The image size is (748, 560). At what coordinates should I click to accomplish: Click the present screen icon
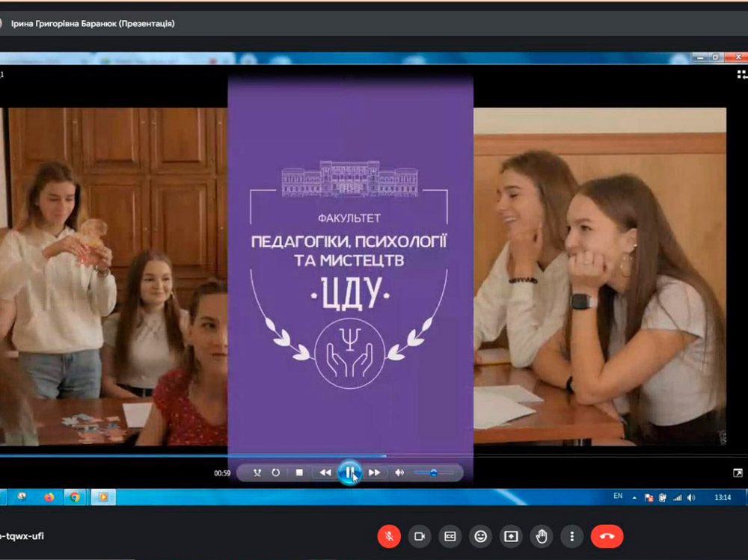point(511,536)
